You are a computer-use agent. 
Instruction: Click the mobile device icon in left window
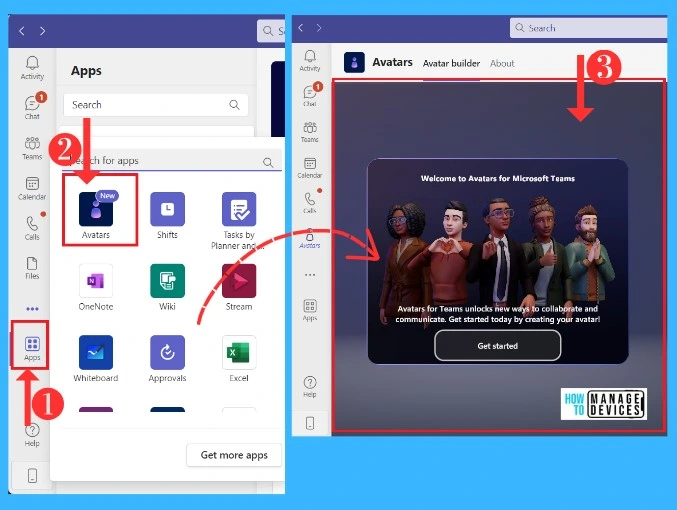coord(32,475)
